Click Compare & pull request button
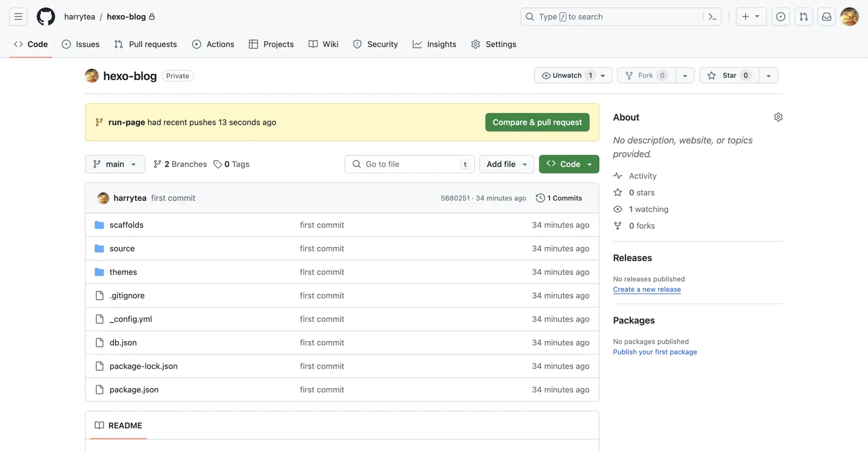 (x=537, y=123)
